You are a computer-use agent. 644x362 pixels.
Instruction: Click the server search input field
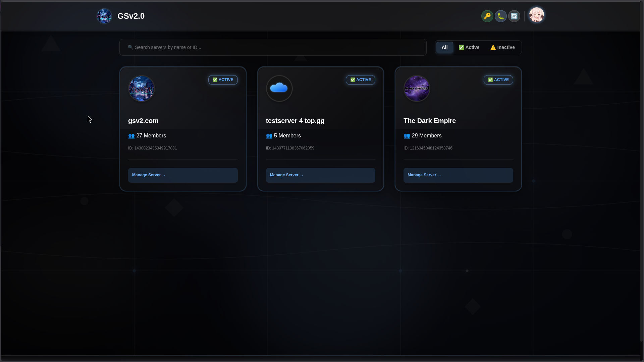coord(272,47)
